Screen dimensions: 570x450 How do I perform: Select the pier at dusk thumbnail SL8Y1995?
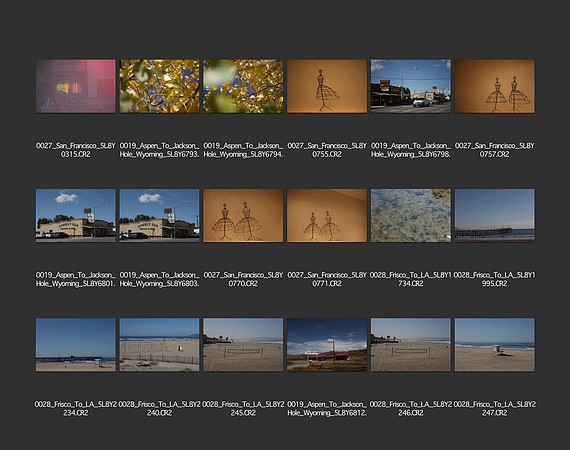(495, 216)
